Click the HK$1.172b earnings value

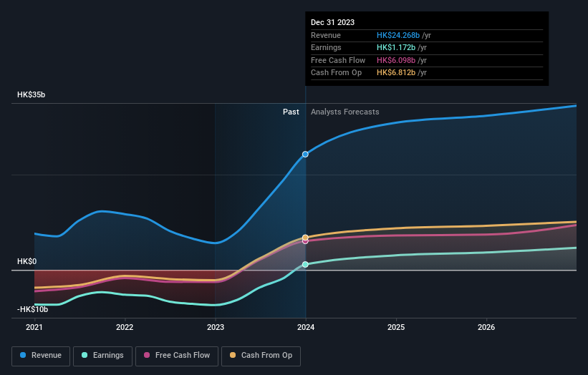[x=396, y=47]
